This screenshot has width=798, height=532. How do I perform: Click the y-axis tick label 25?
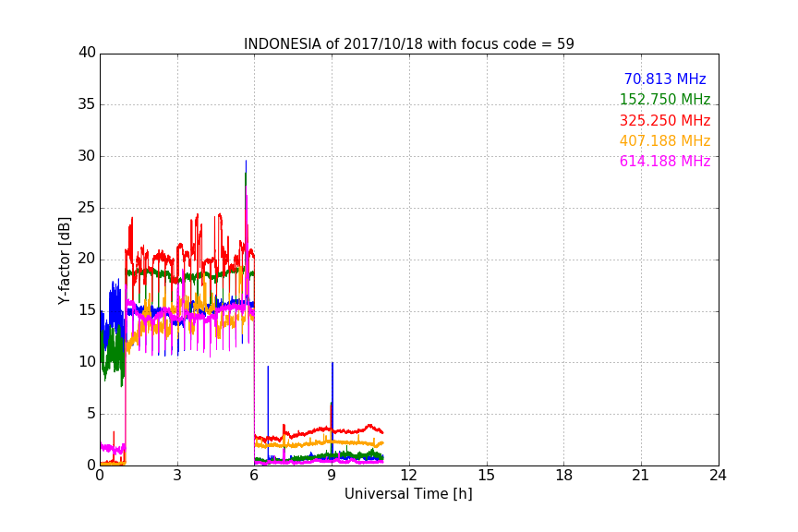pos(87,207)
